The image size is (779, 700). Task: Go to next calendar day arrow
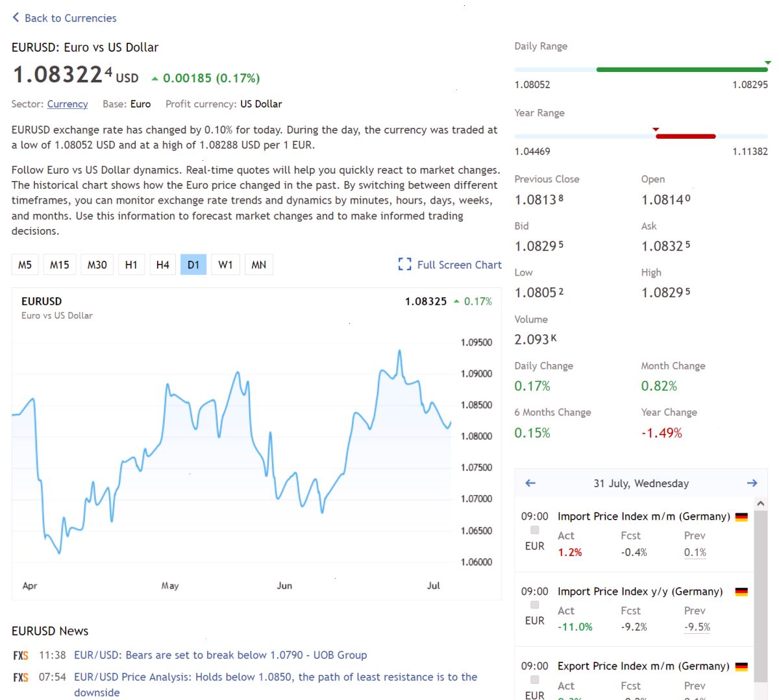pyautogui.click(x=752, y=483)
